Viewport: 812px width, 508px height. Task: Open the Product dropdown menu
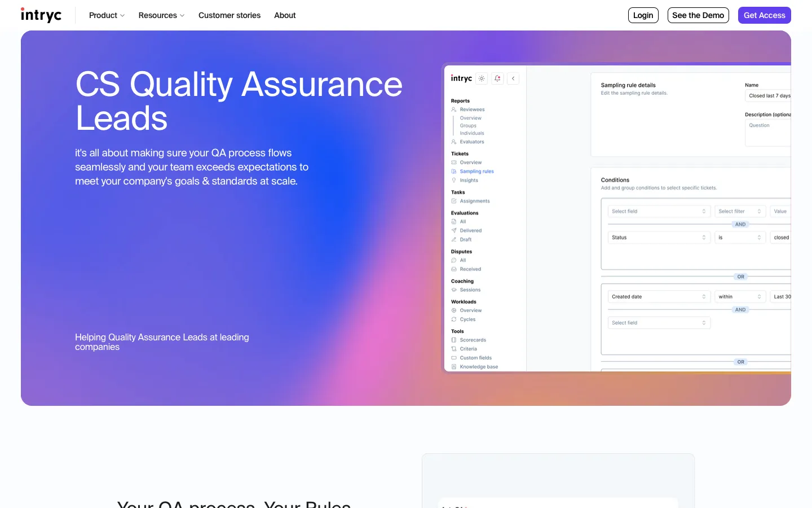(107, 15)
